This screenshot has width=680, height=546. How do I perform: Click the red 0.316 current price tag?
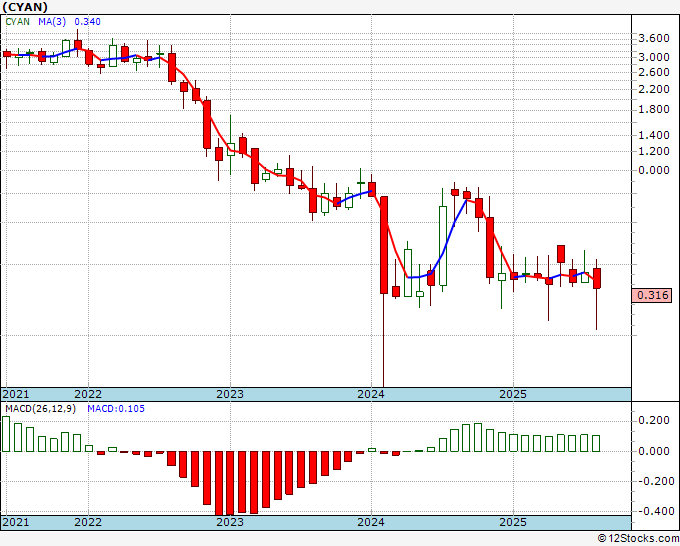coord(652,295)
